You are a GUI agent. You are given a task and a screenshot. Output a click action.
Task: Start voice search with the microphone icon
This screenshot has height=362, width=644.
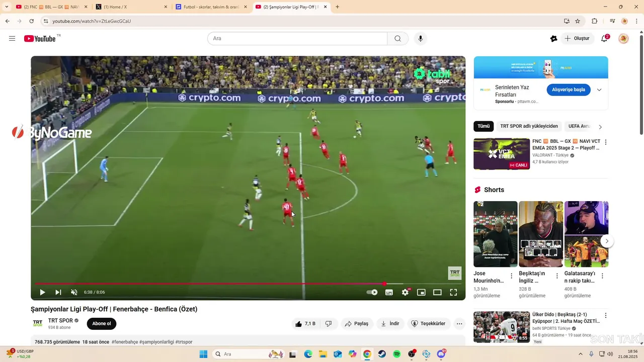tap(421, 39)
